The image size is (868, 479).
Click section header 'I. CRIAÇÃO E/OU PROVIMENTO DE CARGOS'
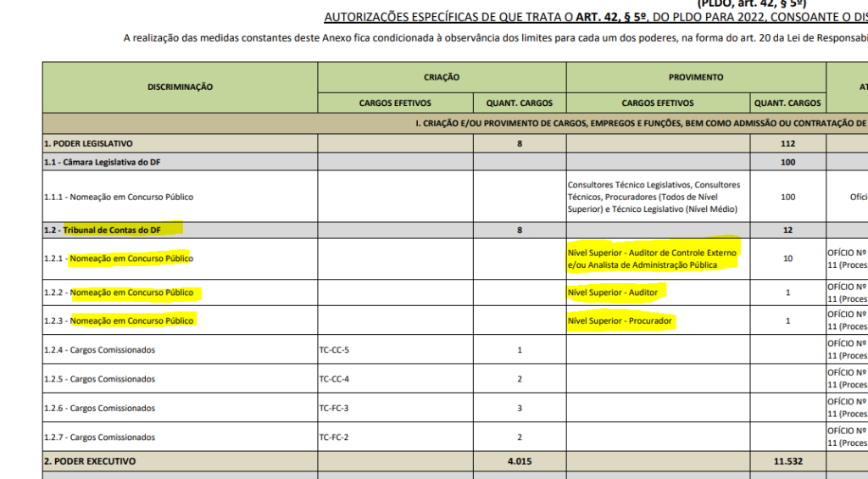coord(642,124)
